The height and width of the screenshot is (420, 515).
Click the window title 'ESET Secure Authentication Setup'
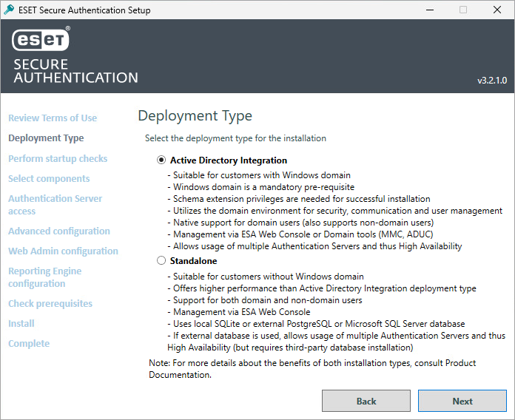coord(84,10)
